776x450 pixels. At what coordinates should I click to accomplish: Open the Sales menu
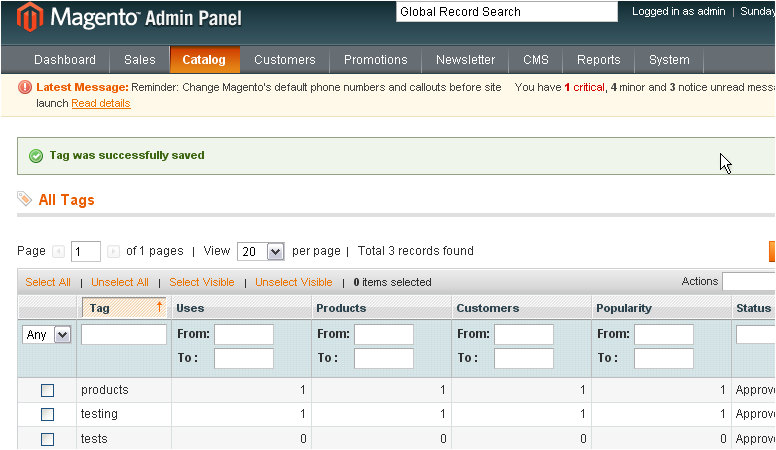[140, 60]
